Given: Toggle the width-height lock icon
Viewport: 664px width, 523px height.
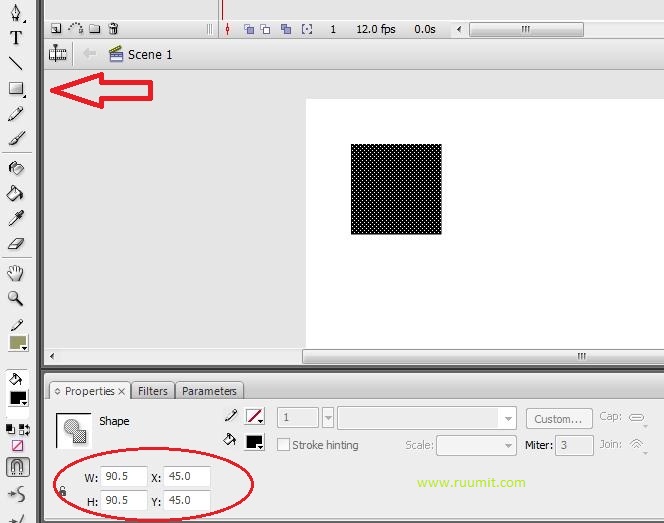Looking at the screenshot, I should (x=63, y=491).
